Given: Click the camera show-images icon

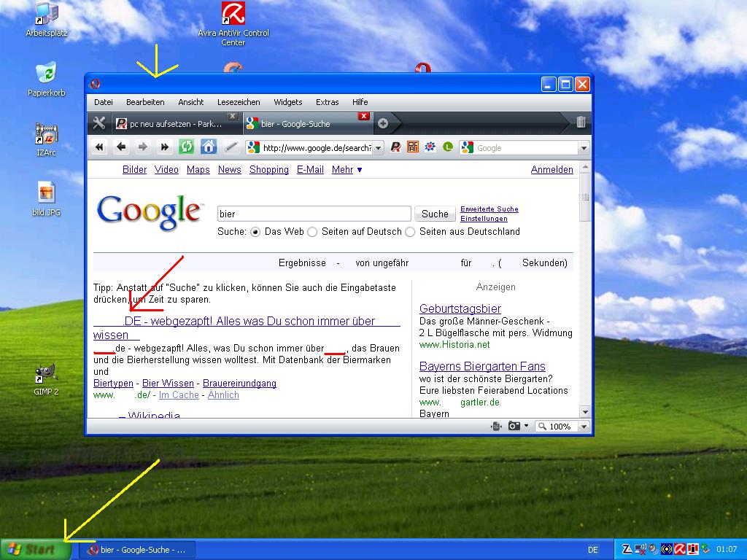Looking at the screenshot, I should coord(514,426).
